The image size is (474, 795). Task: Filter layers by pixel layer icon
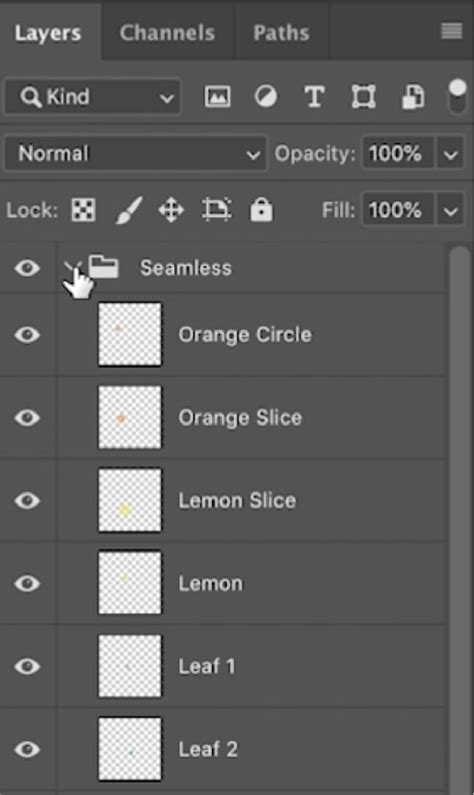[217, 96]
